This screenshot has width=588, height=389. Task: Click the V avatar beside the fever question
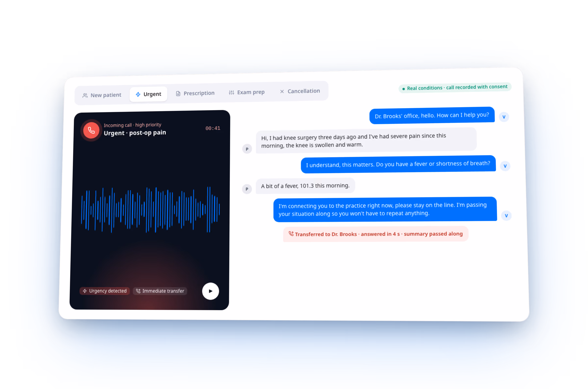505,166
